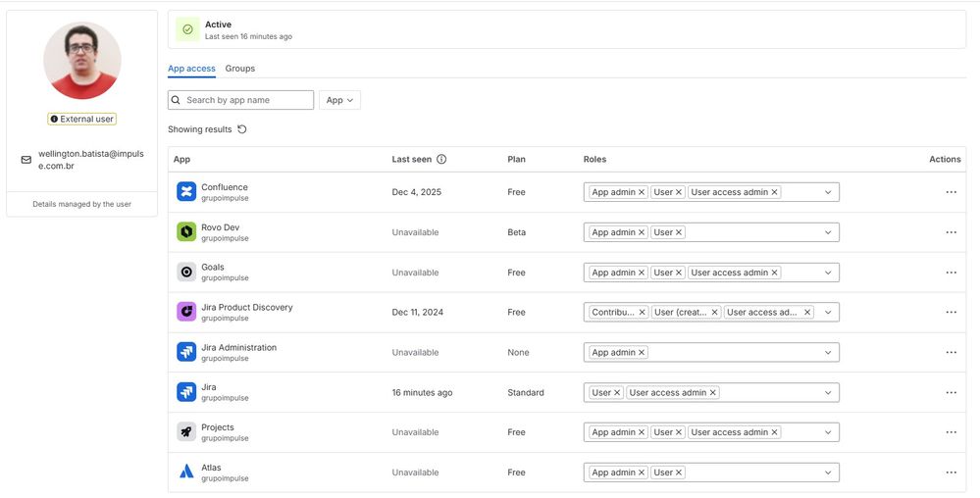Click the Jira app icon in the Jira row
980x498 pixels.
pyautogui.click(x=186, y=392)
